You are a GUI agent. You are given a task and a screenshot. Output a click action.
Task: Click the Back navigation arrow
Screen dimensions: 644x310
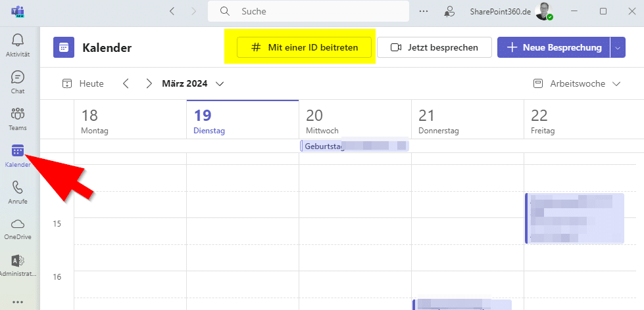point(172,11)
